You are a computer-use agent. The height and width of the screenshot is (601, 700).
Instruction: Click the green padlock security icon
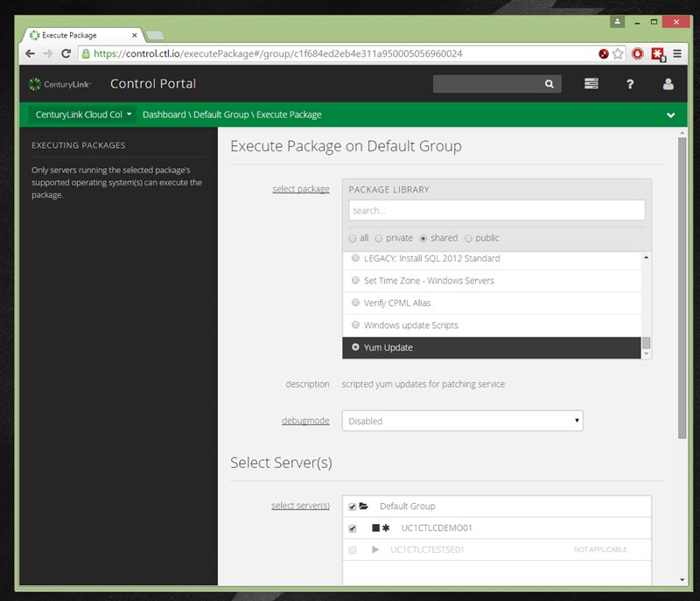pos(86,54)
